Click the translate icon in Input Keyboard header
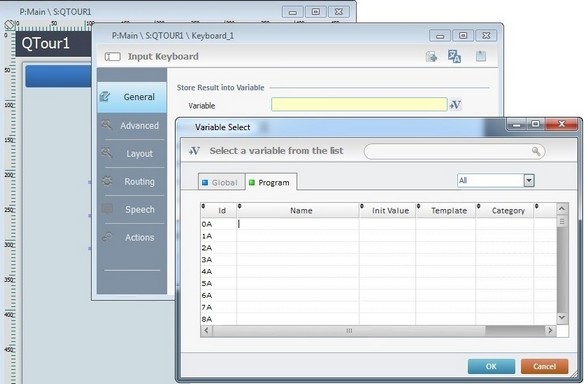 click(x=454, y=57)
